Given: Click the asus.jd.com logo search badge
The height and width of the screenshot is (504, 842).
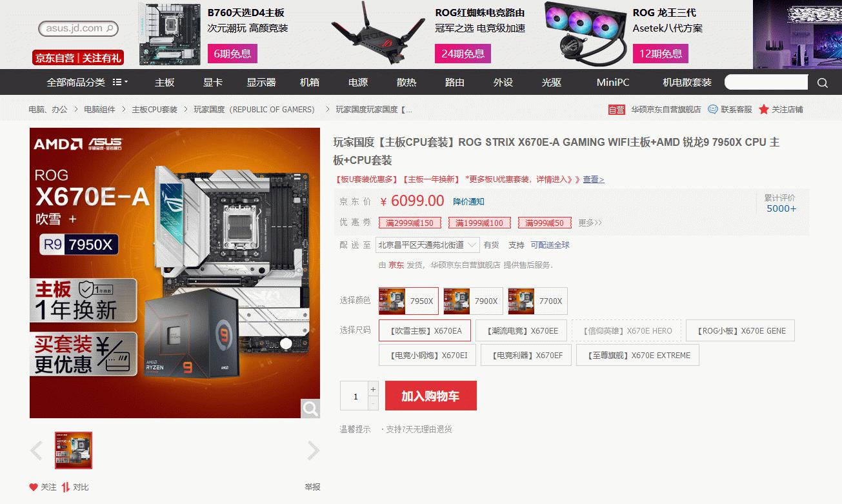Looking at the screenshot, I should coord(78,28).
